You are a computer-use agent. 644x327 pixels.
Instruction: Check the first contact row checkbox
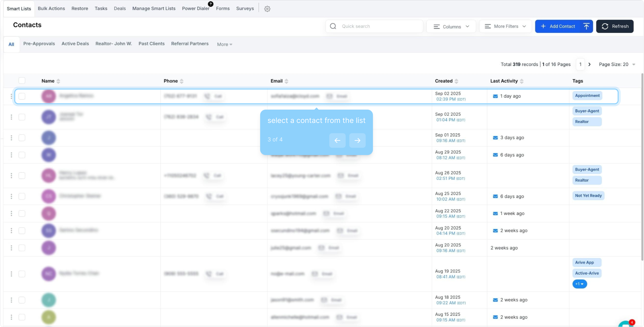(x=22, y=96)
